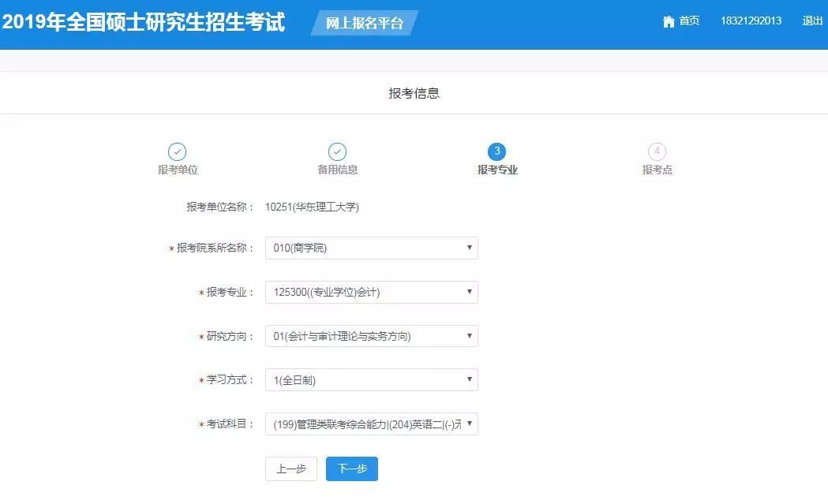Click the home icon in the header

(669, 21)
